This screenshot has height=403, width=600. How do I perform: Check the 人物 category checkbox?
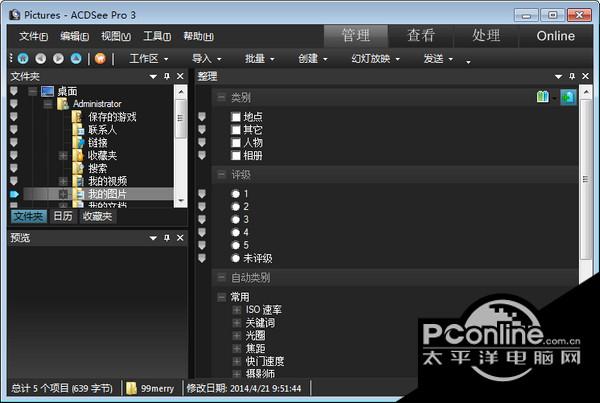tap(236, 143)
